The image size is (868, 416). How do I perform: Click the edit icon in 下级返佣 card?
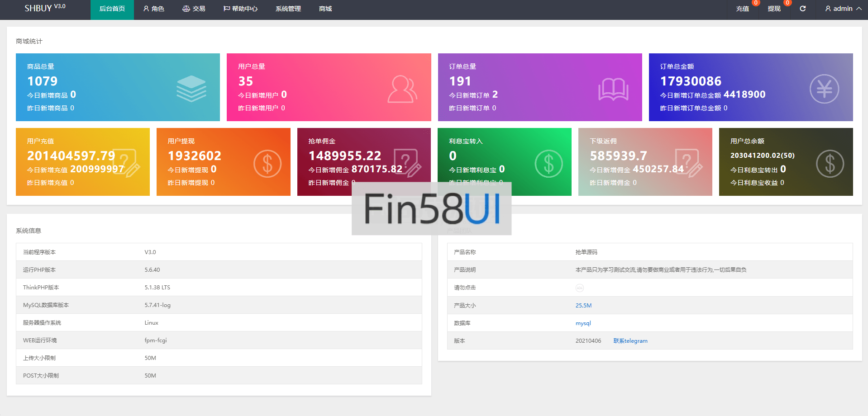pyautogui.click(x=688, y=163)
